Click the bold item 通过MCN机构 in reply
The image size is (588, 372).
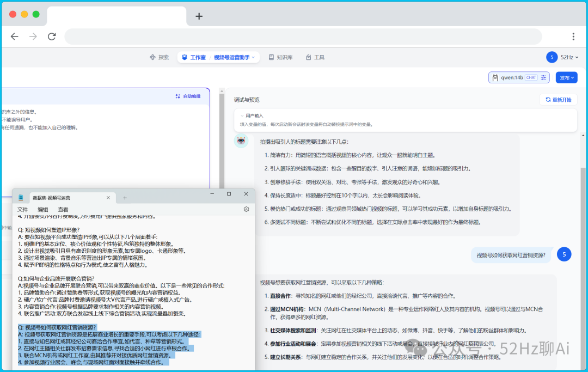(x=286, y=309)
